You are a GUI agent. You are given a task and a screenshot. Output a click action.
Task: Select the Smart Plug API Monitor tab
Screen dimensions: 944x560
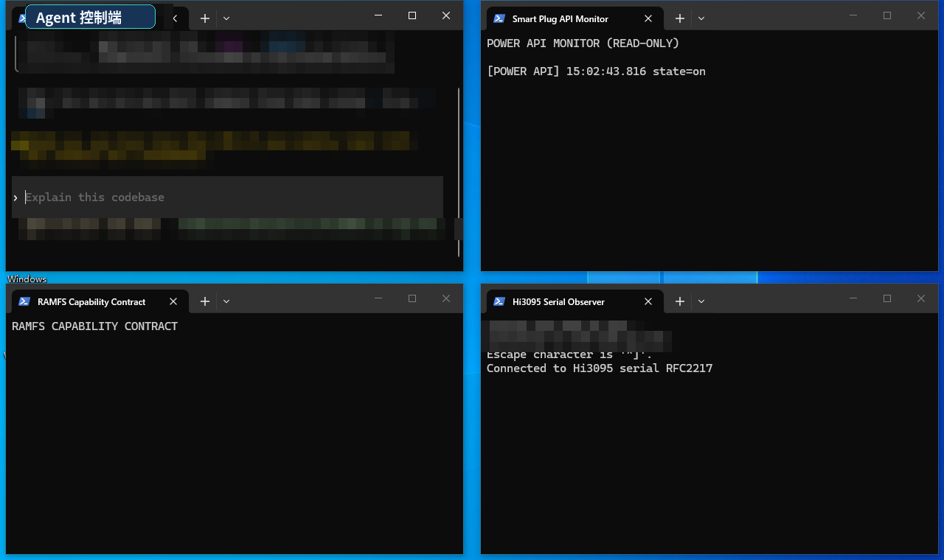pyautogui.click(x=575, y=18)
